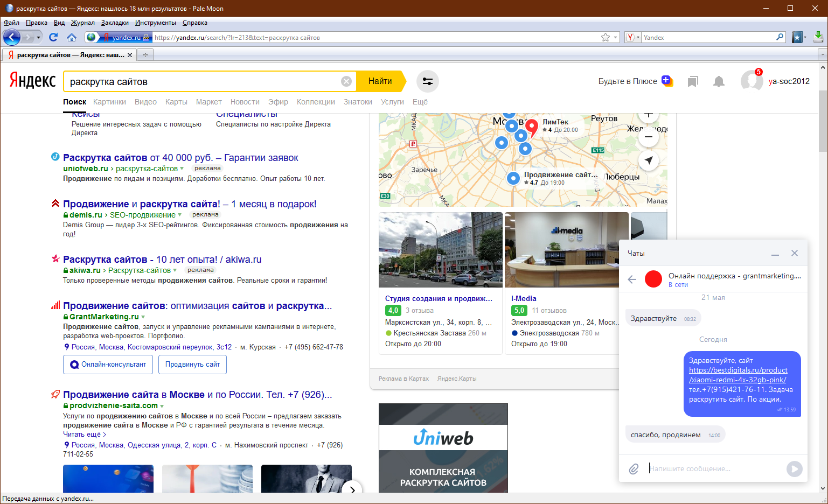Open the history dropdown next to Back/Forward

coord(38,37)
